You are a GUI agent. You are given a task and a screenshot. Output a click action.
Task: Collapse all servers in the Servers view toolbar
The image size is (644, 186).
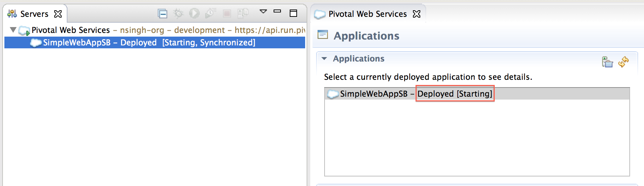(162, 14)
